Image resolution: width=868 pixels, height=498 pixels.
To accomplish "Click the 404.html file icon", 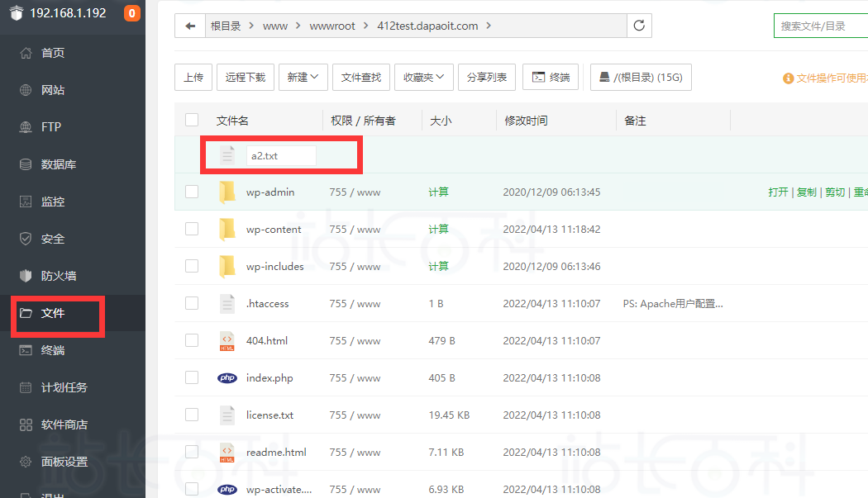I will pos(227,341).
